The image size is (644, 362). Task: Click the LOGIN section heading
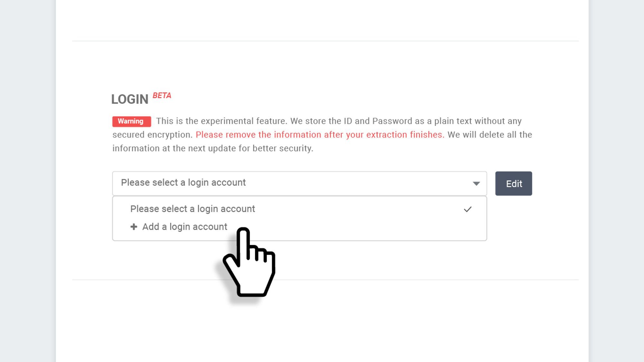pyautogui.click(x=129, y=99)
